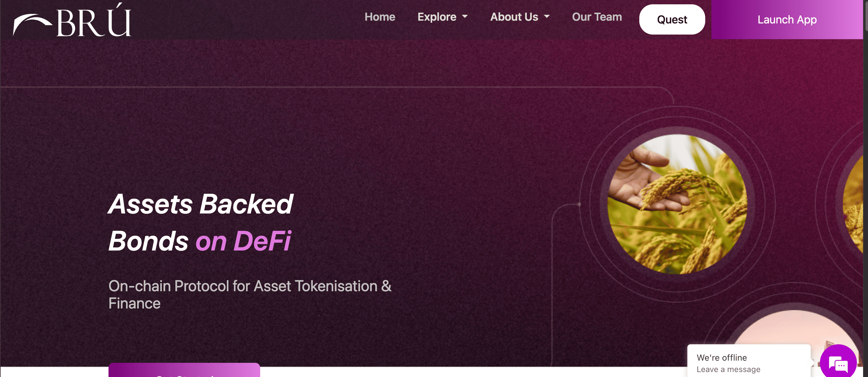Image resolution: width=868 pixels, height=377 pixels.
Task: Expand the Explore dropdown arrow
Action: 465,17
